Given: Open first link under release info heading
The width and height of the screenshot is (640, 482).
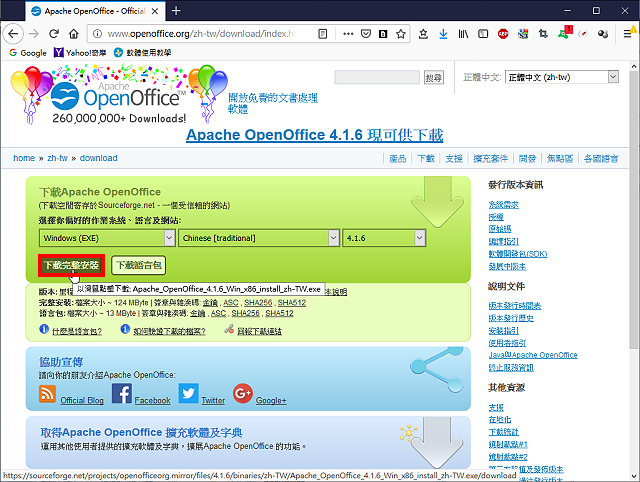Looking at the screenshot, I should (x=504, y=204).
